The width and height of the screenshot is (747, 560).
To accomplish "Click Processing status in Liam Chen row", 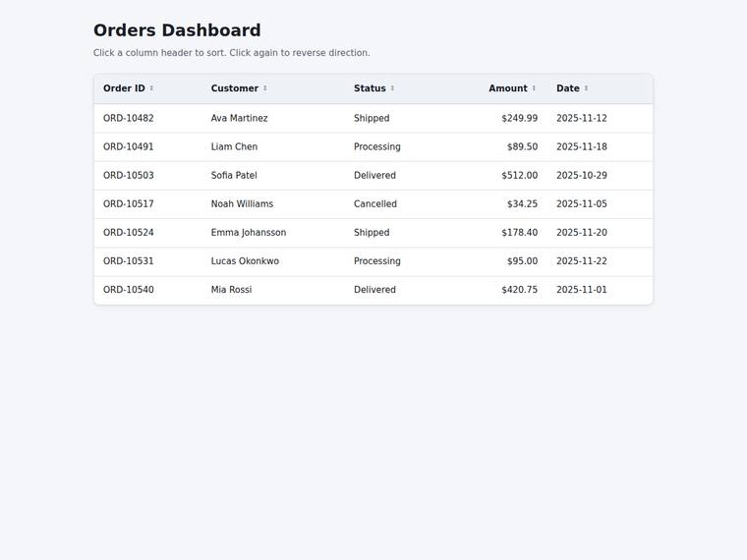I will pos(377,146).
